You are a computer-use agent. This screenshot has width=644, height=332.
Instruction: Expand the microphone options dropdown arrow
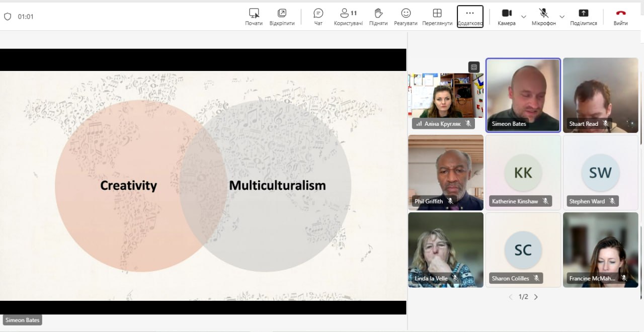[562, 17]
